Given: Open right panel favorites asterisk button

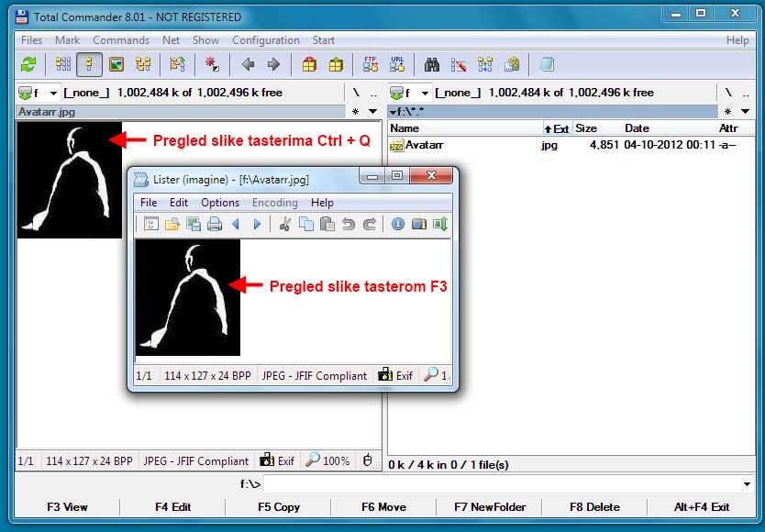Looking at the screenshot, I should [x=728, y=112].
